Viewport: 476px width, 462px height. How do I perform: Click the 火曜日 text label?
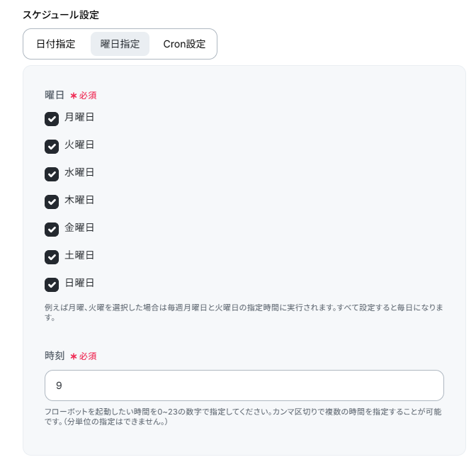point(79,145)
